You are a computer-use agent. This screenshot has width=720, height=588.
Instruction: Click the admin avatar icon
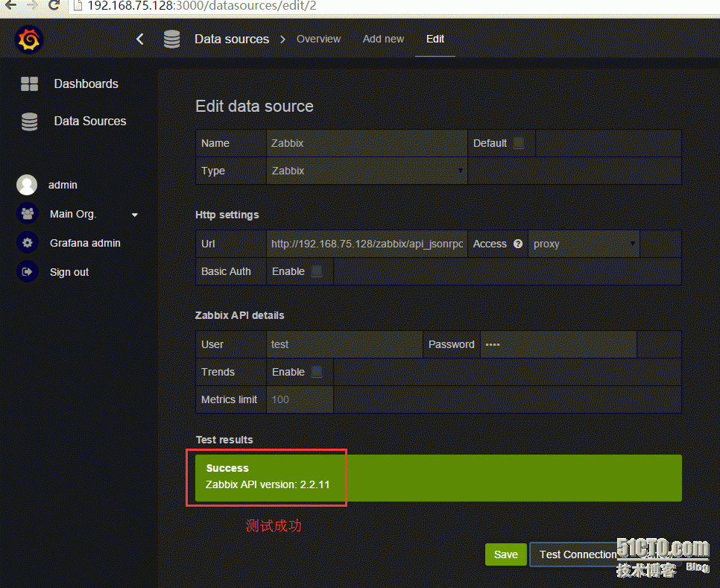pyautogui.click(x=27, y=185)
